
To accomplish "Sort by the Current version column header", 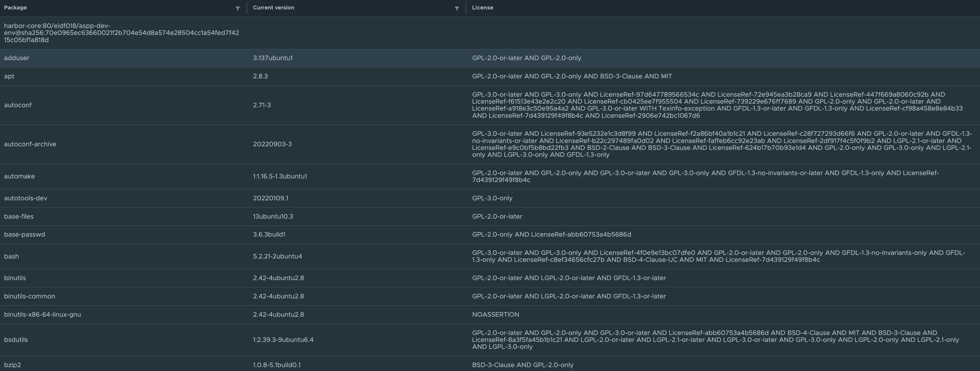I will 273,7.
